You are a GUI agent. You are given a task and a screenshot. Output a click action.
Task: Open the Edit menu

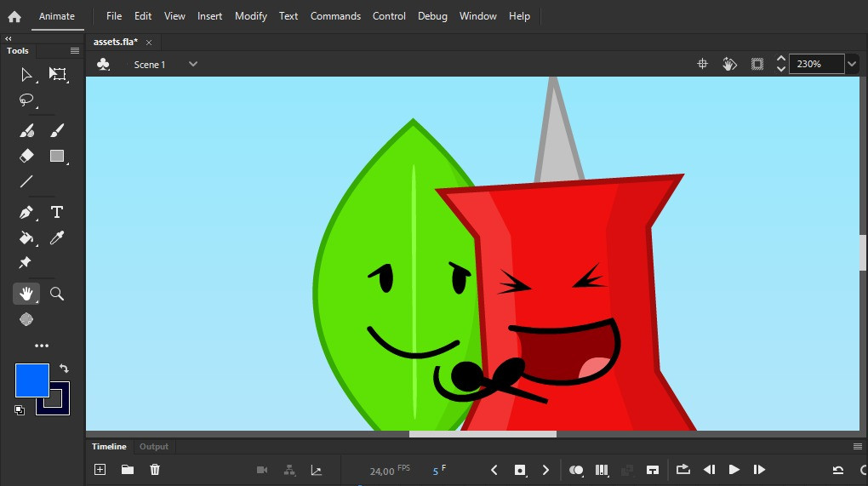[143, 16]
